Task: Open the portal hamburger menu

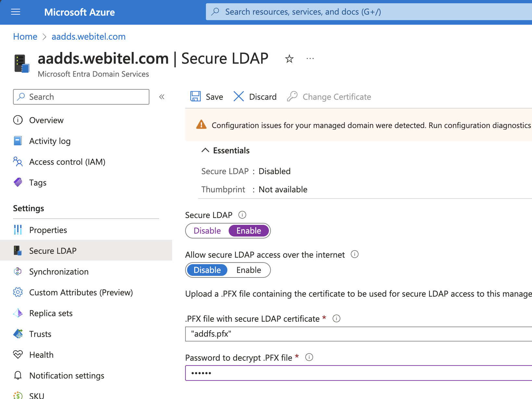Action: point(16,12)
